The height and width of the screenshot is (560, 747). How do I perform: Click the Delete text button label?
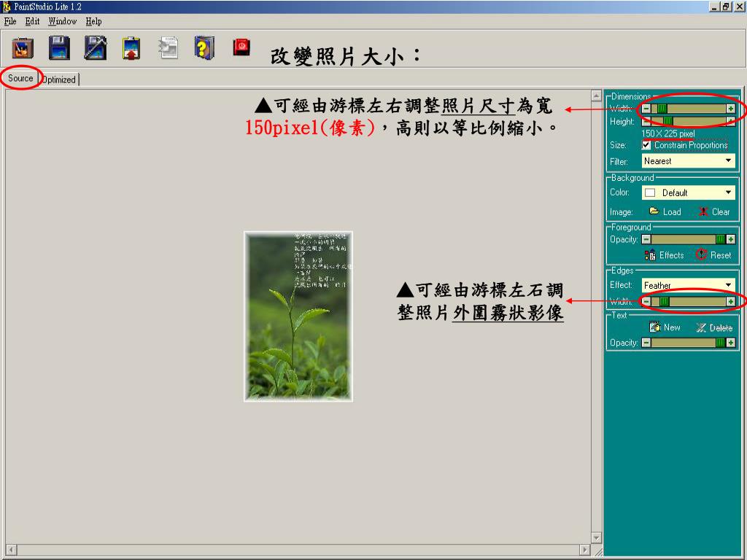(721, 327)
